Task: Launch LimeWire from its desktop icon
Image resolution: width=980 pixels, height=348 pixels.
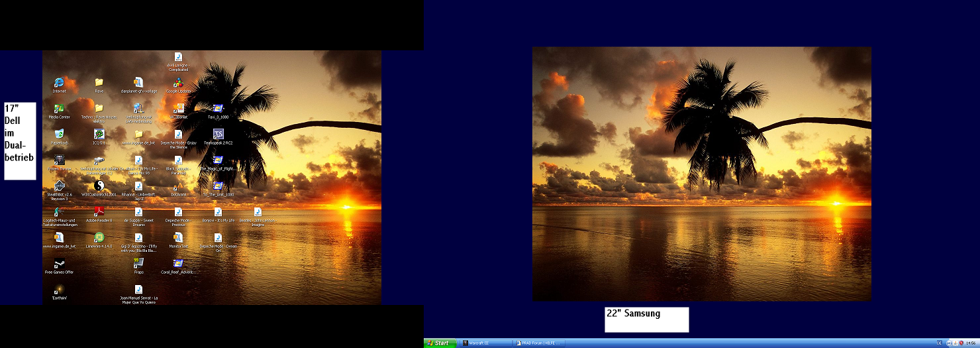Action: pyautogui.click(x=99, y=238)
